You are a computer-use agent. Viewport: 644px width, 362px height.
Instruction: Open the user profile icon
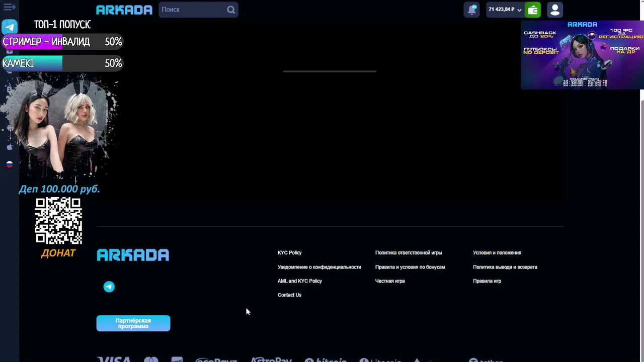(555, 10)
